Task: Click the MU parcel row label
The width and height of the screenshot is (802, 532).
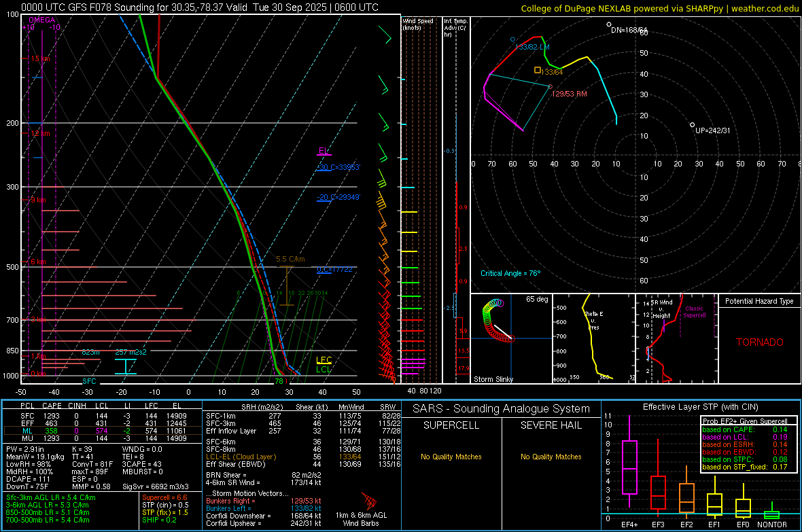Action: pos(27,438)
